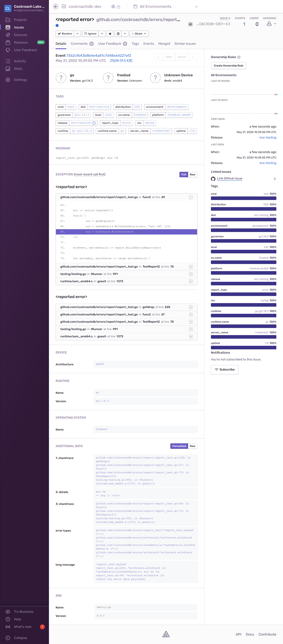
Task: Open User Feedback tab
Action: pos(113,44)
